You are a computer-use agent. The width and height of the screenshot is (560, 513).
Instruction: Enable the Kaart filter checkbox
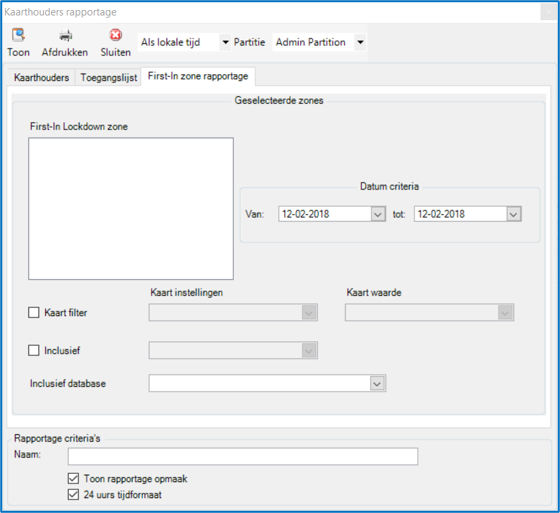tap(34, 313)
